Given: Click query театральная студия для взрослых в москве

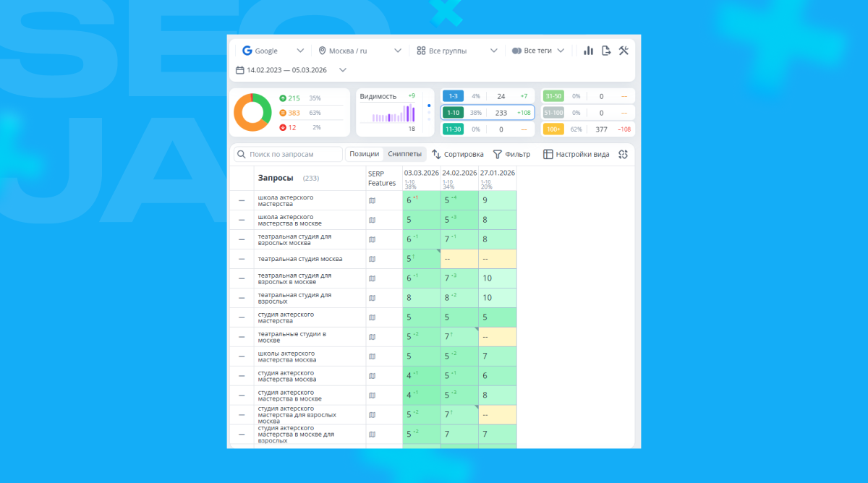Looking at the screenshot, I should pos(294,278).
